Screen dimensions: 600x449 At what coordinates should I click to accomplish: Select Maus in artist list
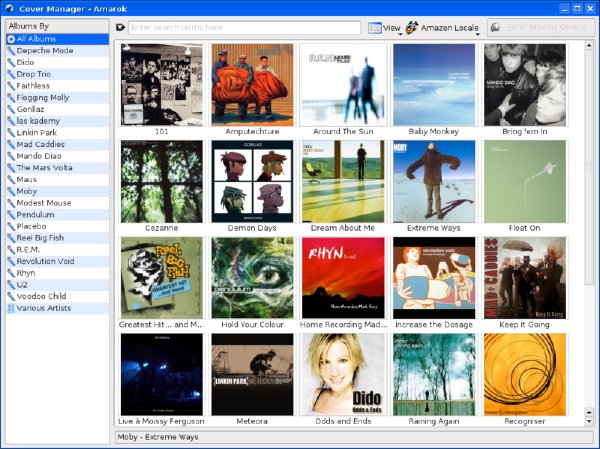click(57, 180)
